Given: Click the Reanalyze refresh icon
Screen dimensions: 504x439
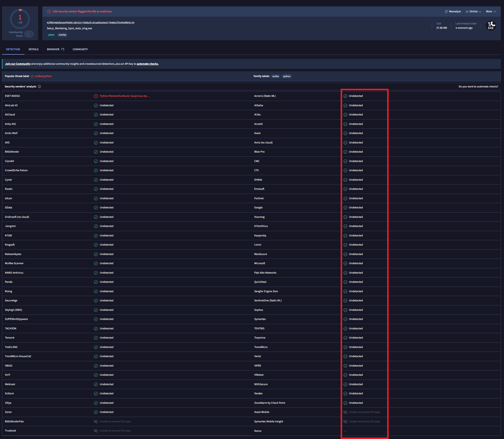Looking at the screenshot, I should click(446, 12).
